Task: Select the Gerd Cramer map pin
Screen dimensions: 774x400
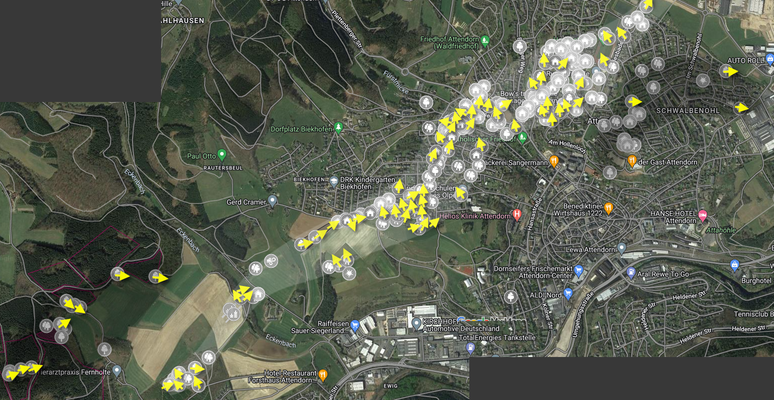Action: tap(272, 201)
